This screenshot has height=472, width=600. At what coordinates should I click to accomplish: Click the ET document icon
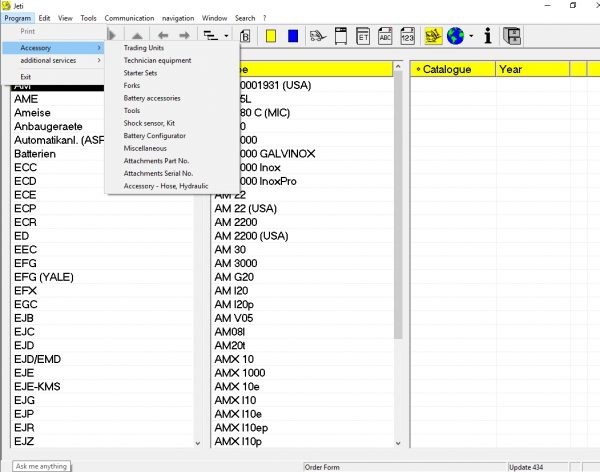pos(363,36)
